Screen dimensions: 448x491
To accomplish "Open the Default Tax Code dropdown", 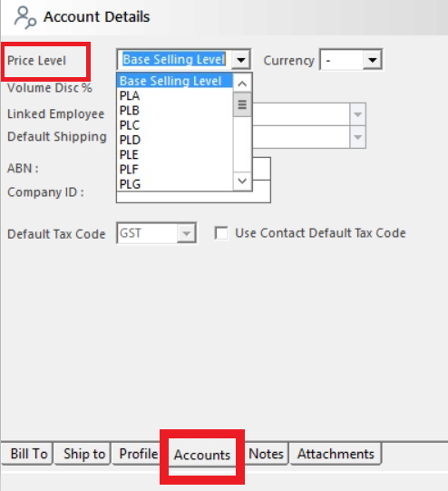I will (x=187, y=233).
